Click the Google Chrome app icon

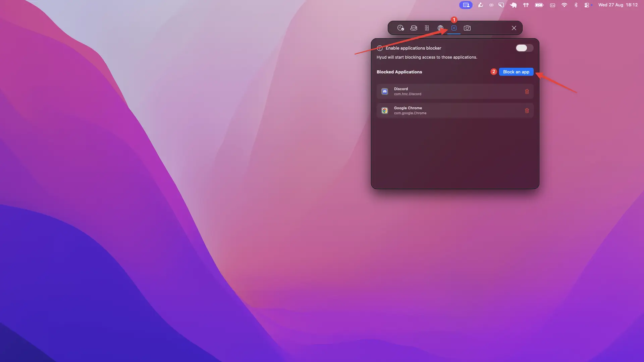(384, 110)
